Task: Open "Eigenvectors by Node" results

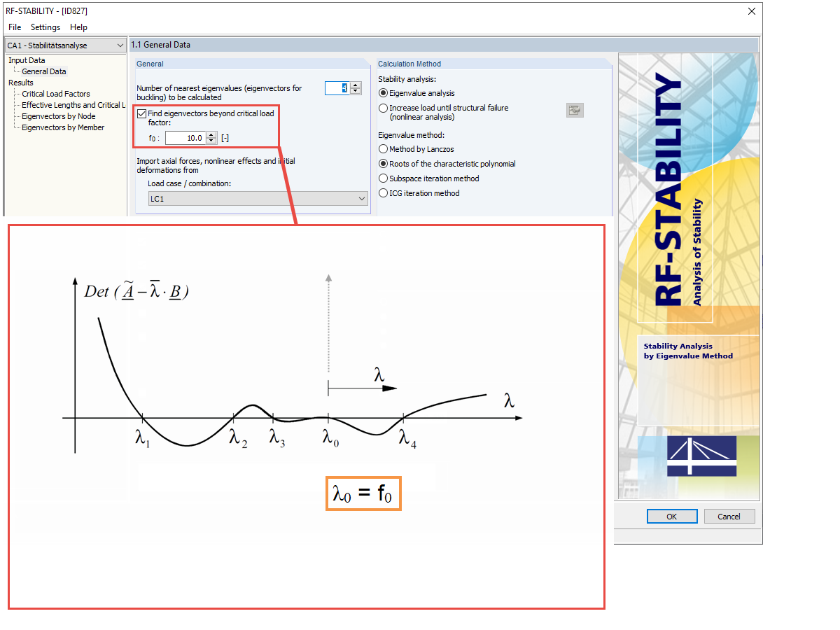Action: [x=57, y=115]
